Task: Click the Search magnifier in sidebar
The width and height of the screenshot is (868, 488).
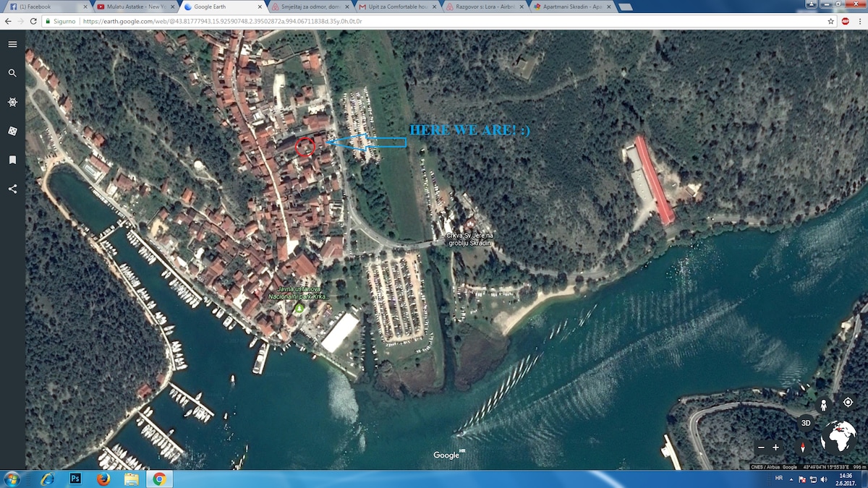Action: click(x=12, y=73)
